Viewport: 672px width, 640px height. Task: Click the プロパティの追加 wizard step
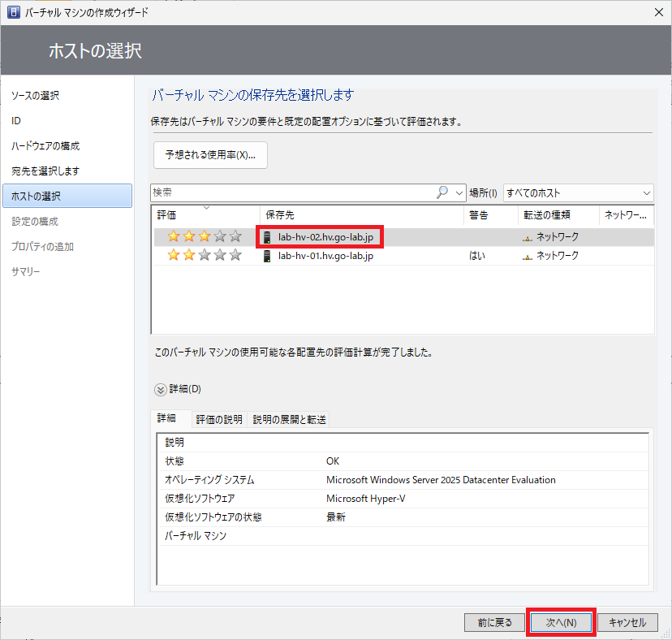(x=42, y=247)
